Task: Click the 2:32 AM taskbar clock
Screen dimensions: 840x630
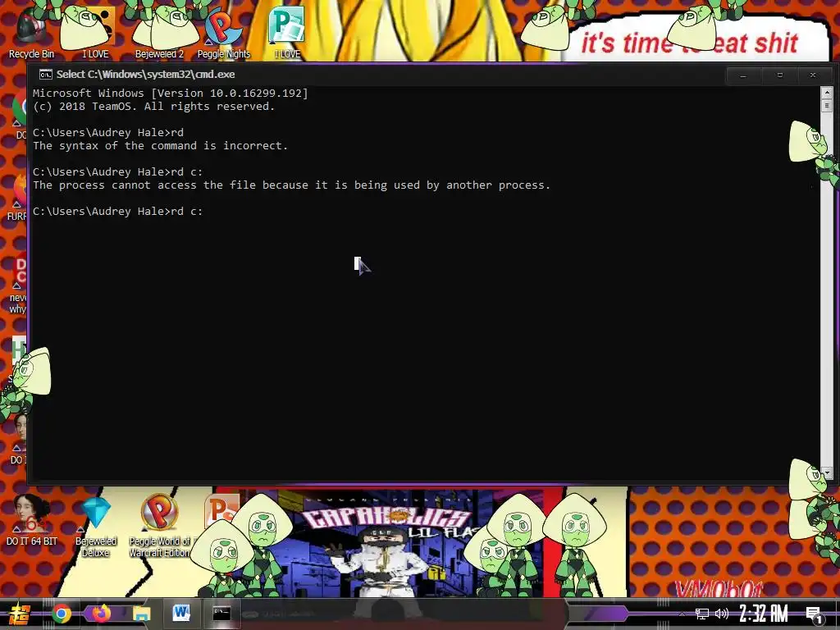Action: pos(764,614)
